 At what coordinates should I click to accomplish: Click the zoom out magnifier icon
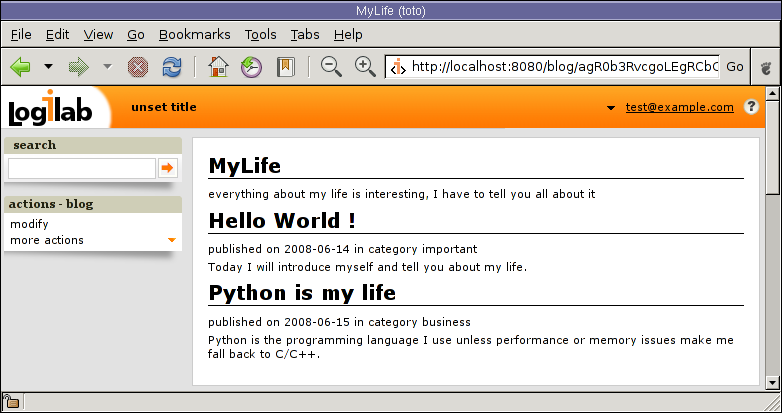click(x=331, y=67)
